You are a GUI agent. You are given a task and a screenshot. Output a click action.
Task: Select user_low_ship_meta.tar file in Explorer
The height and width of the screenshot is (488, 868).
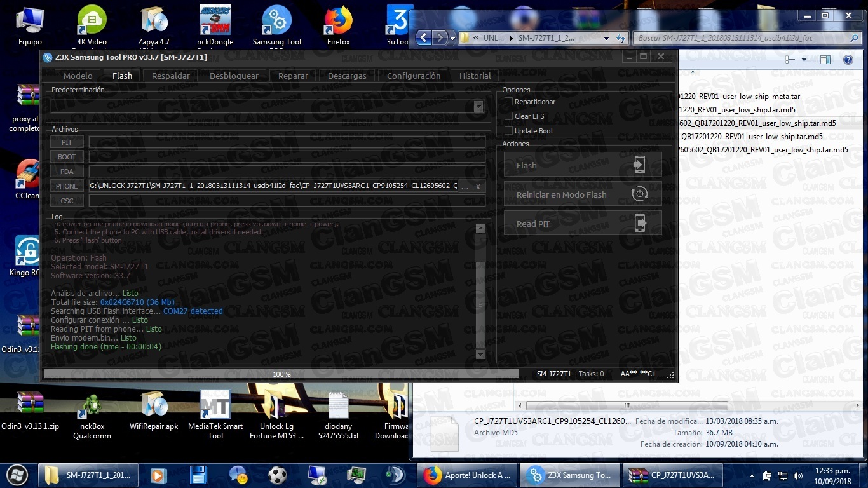click(x=739, y=97)
